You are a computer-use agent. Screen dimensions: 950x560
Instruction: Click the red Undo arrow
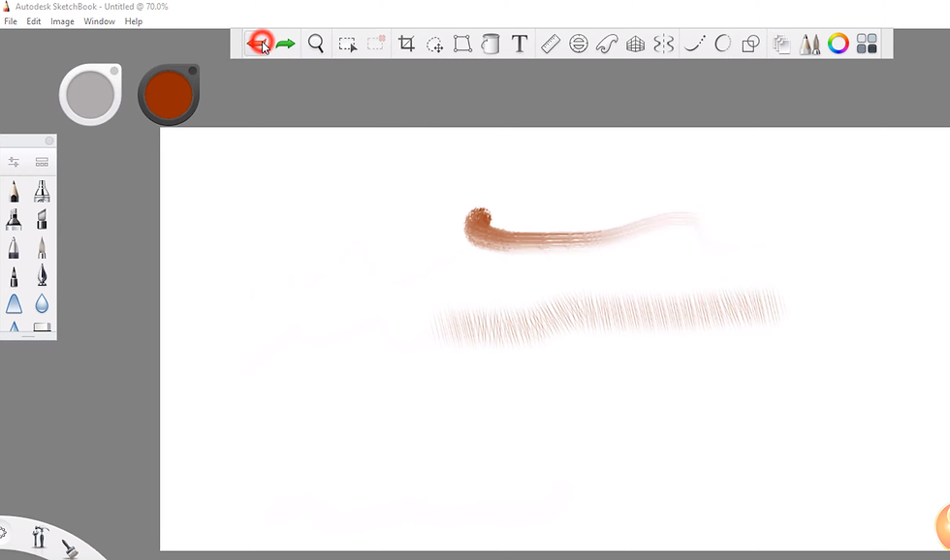click(x=258, y=44)
